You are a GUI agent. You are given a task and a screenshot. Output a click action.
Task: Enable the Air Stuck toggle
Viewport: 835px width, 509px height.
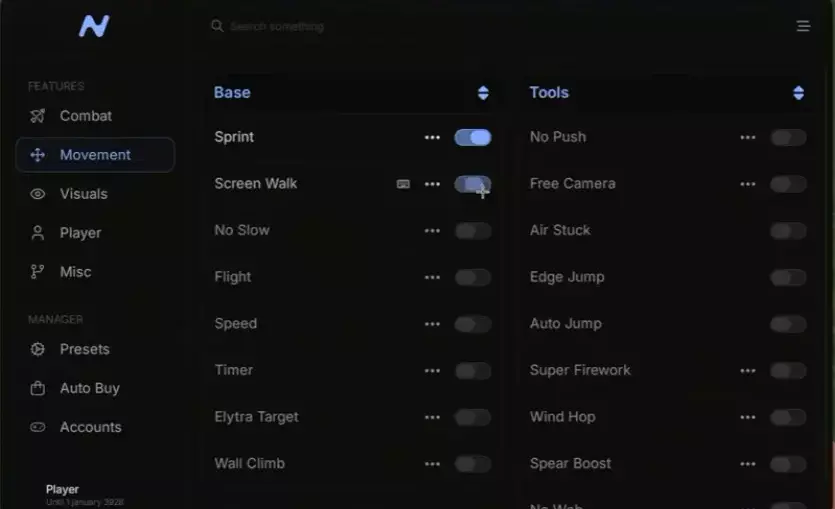(x=788, y=231)
